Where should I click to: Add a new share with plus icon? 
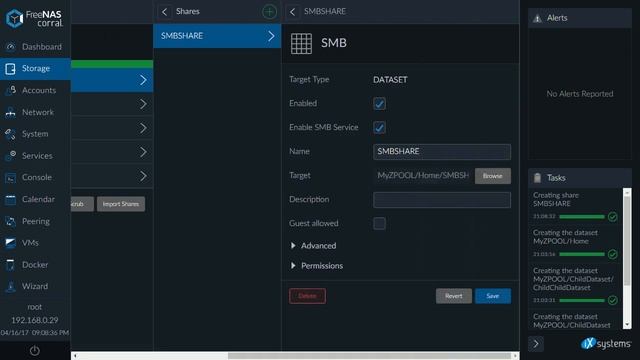pyautogui.click(x=269, y=12)
